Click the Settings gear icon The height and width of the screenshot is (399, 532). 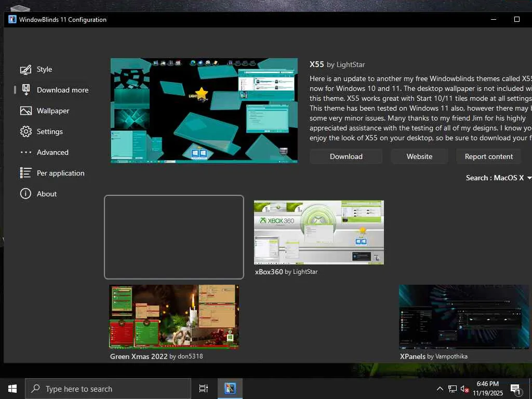click(x=26, y=131)
